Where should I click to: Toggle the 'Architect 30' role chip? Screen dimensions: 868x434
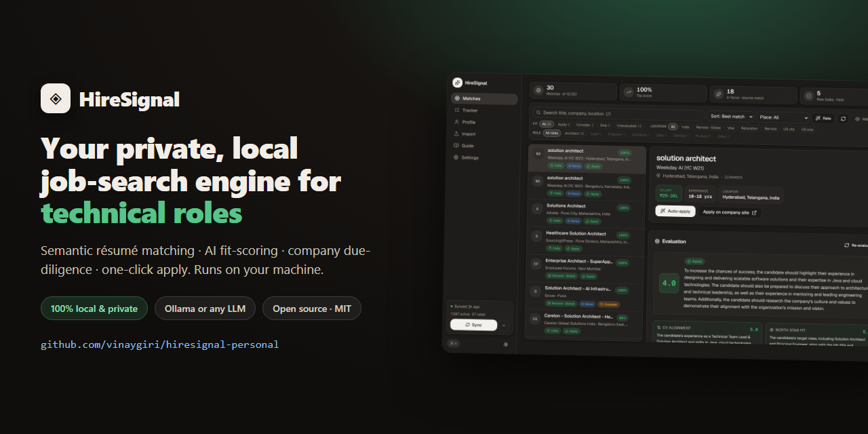574,134
